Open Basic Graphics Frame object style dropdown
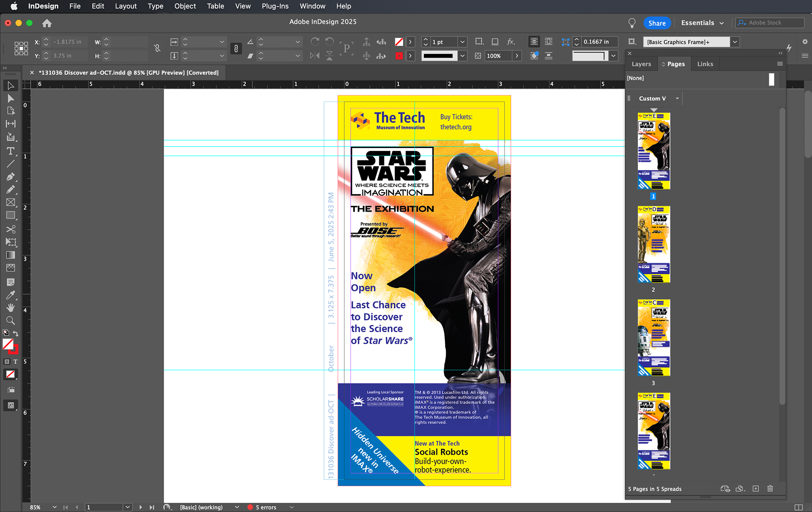Image resolution: width=812 pixels, height=512 pixels. coord(735,42)
